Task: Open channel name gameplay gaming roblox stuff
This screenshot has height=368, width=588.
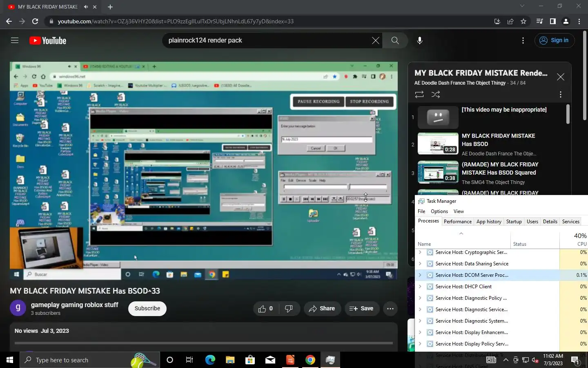Action: pos(74,305)
